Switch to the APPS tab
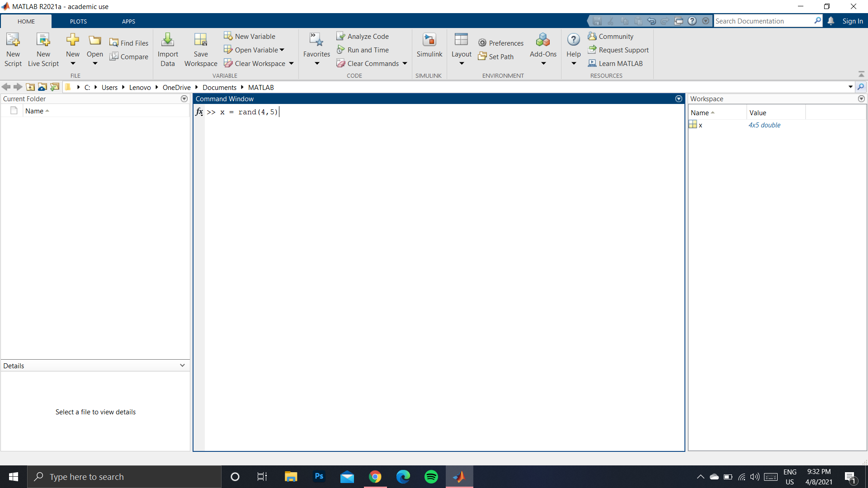 click(128, 21)
